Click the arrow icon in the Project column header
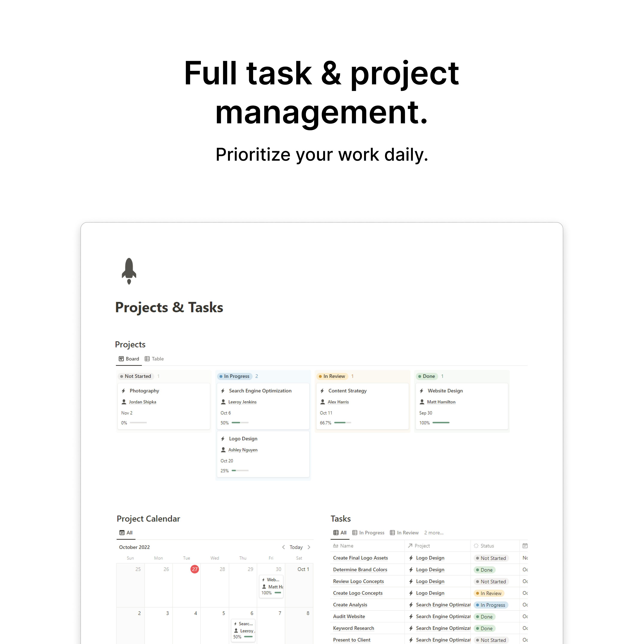 pos(410,546)
